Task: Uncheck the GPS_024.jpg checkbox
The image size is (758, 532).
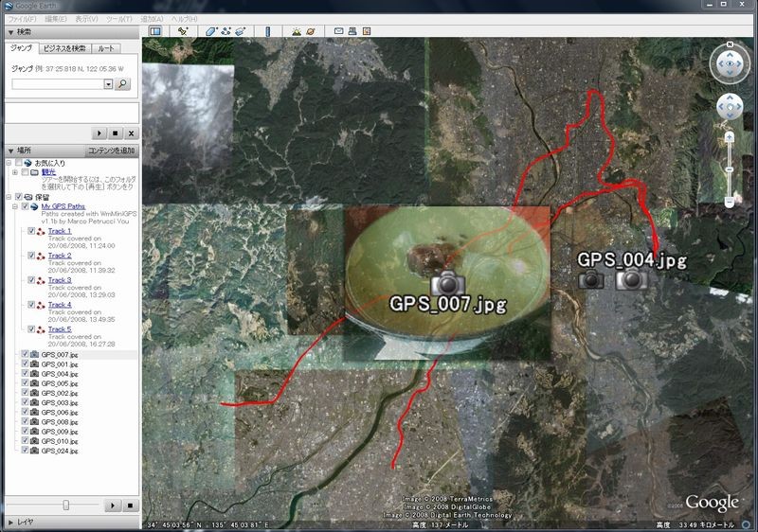Action: coord(26,450)
